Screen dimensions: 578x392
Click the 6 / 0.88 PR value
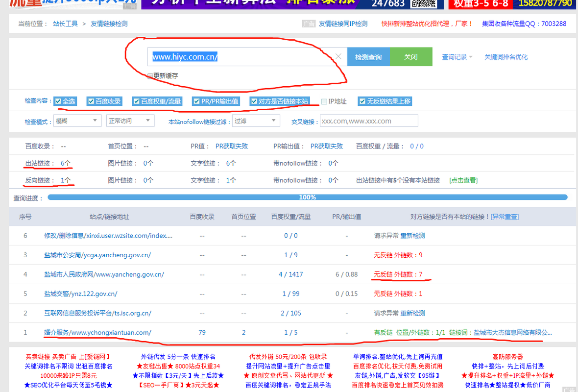coord(346,274)
